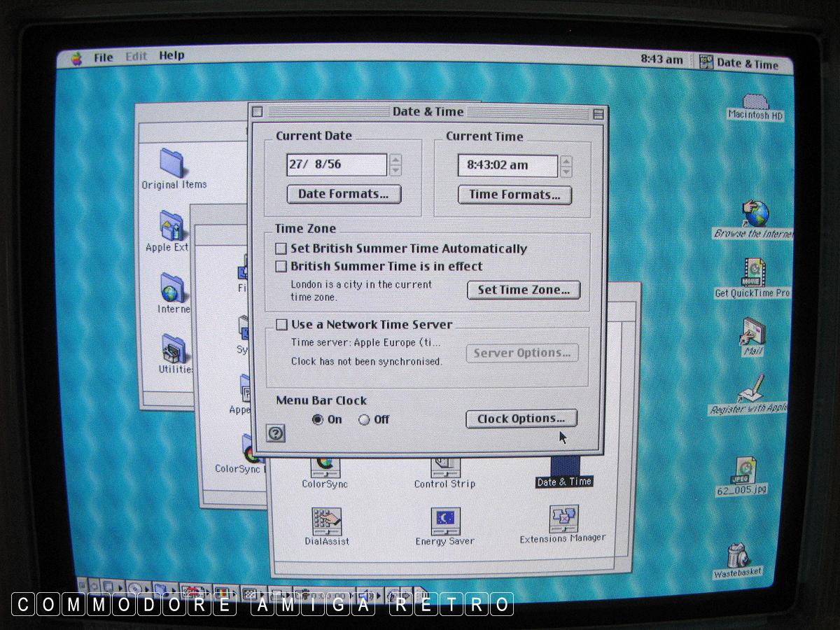Screen dimensions: 840x630
Task: Click the Current Time stepper arrows
Action: [x=566, y=166]
